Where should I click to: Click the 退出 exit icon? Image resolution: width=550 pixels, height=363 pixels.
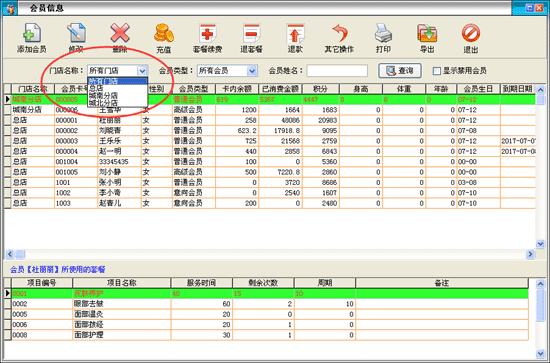pyautogui.click(x=471, y=33)
